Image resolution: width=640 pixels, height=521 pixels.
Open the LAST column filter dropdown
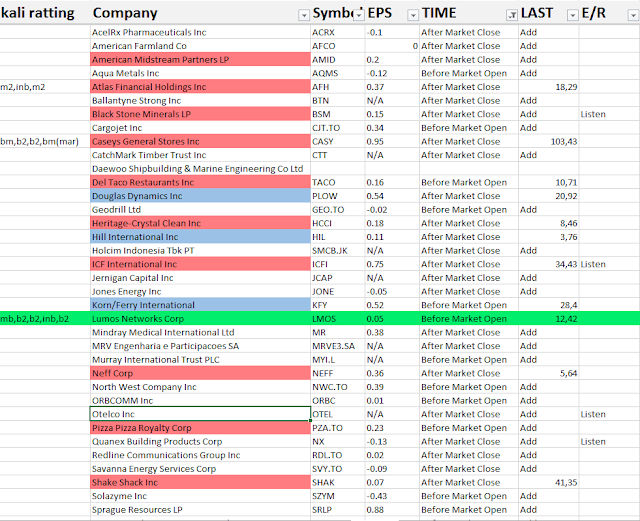[573, 15]
